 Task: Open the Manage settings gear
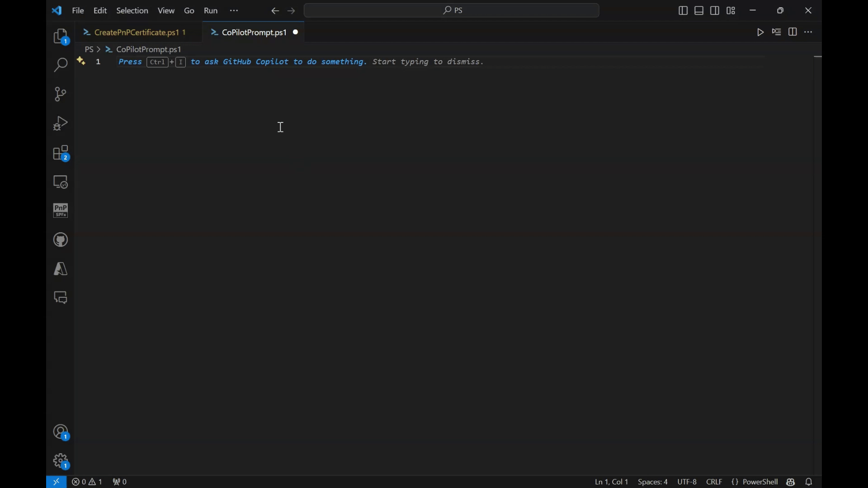click(x=61, y=462)
